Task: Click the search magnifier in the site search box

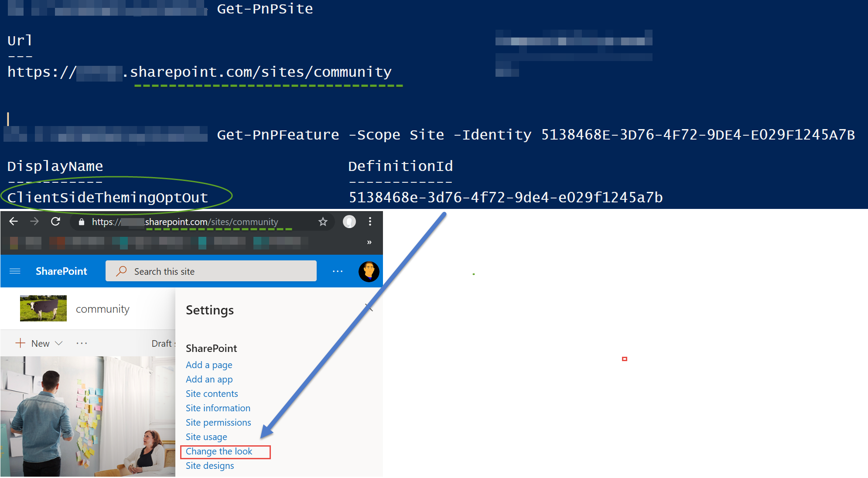Action: point(120,271)
